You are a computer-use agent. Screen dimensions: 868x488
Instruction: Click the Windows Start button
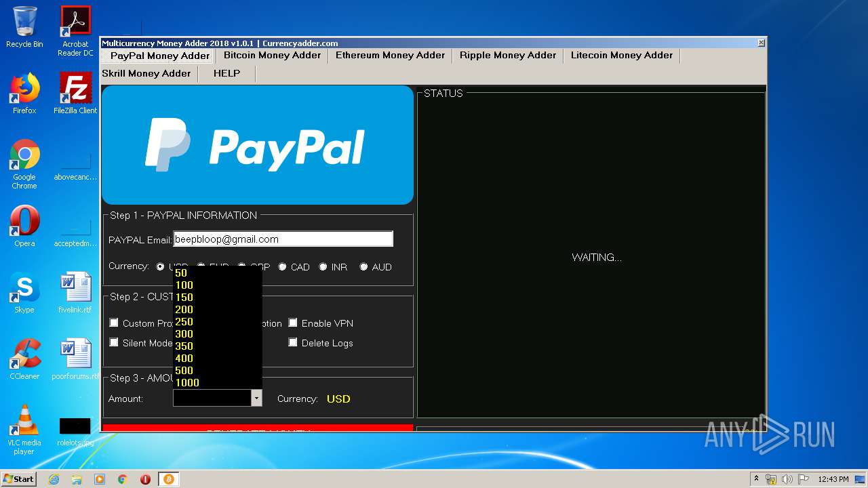point(18,479)
